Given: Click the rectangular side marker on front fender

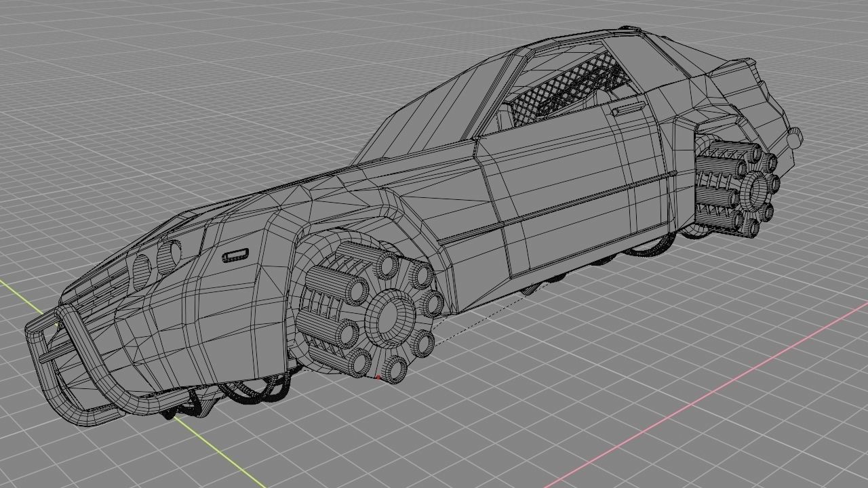Looking at the screenshot, I should (x=235, y=256).
